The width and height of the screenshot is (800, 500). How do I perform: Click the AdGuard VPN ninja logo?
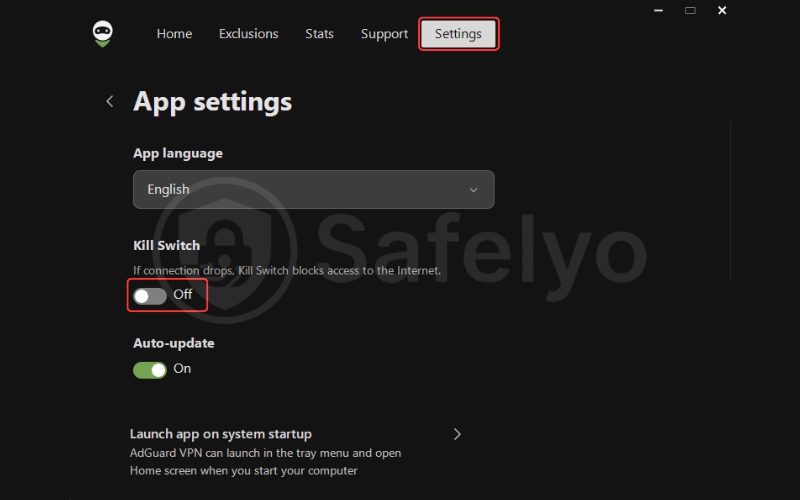103,34
